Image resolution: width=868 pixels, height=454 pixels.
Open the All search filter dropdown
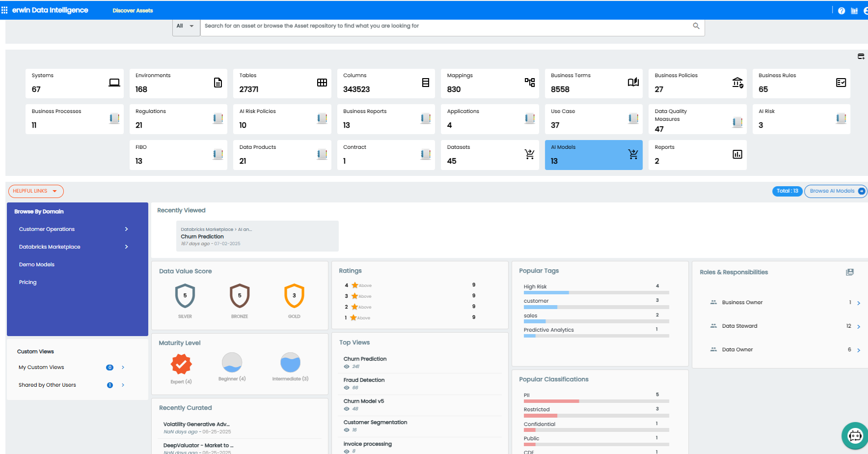click(x=186, y=26)
